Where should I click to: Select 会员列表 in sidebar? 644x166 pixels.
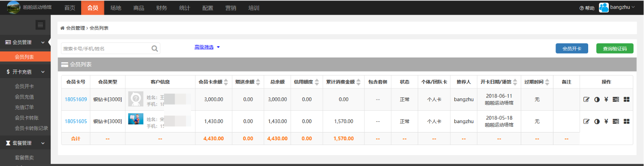[25, 57]
